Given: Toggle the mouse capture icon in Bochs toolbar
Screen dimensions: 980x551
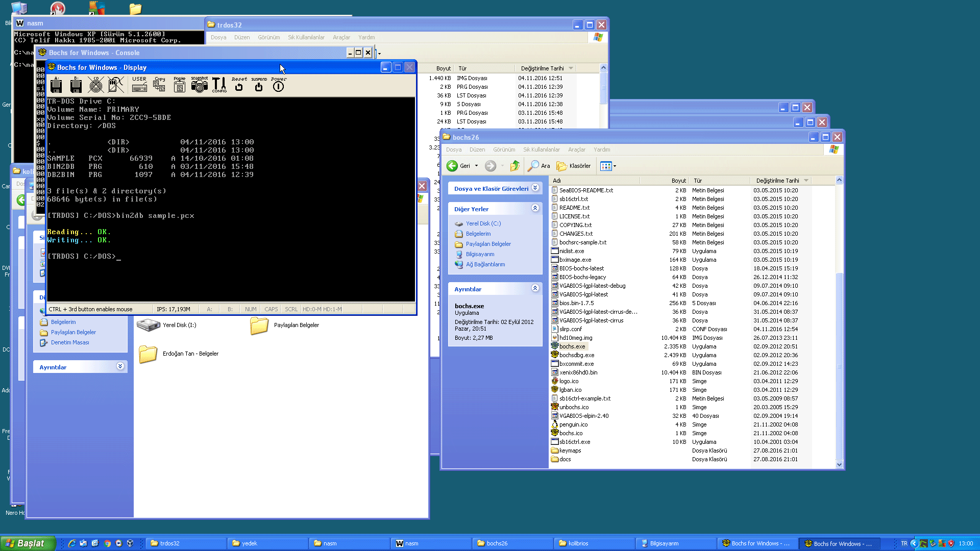Looking at the screenshot, I should click(x=116, y=85).
